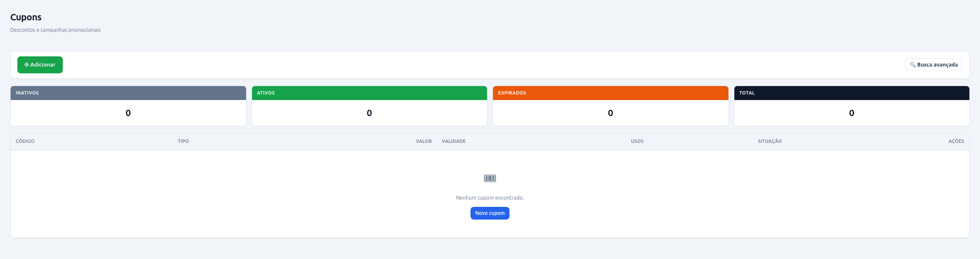Click the Cupons page title
The height and width of the screenshot is (259, 980).
tap(26, 17)
